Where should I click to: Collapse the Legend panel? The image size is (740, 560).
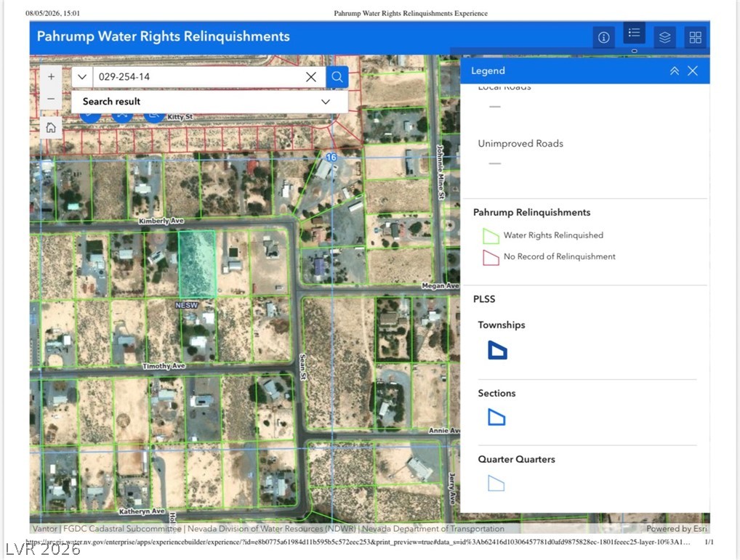click(675, 70)
